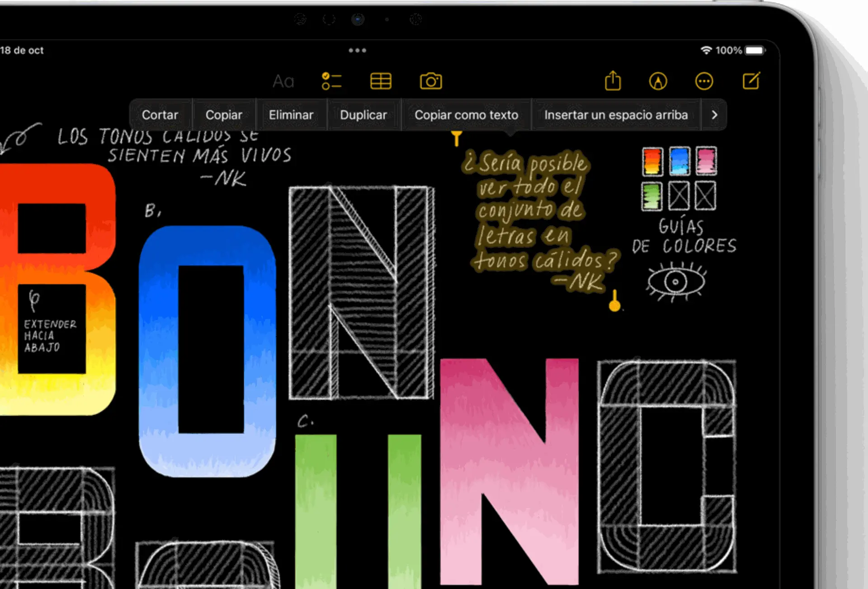Pick Copiar como texto option

point(466,115)
